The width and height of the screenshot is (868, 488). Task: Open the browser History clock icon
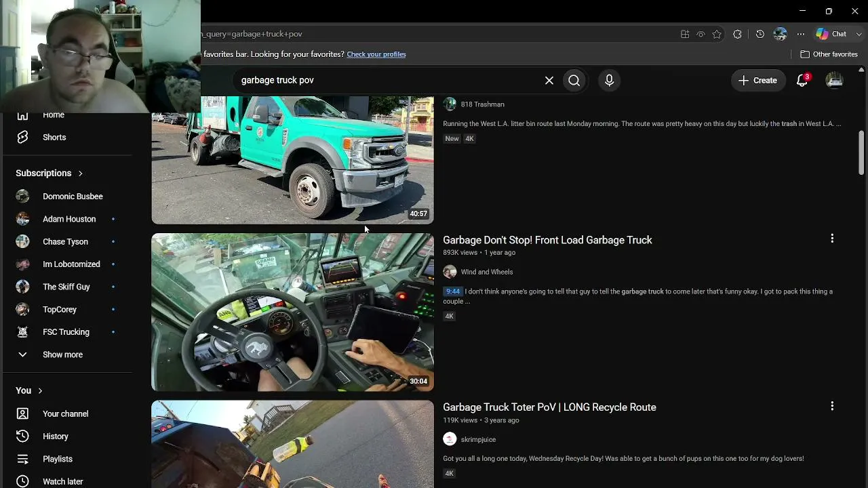pyautogui.click(x=760, y=34)
